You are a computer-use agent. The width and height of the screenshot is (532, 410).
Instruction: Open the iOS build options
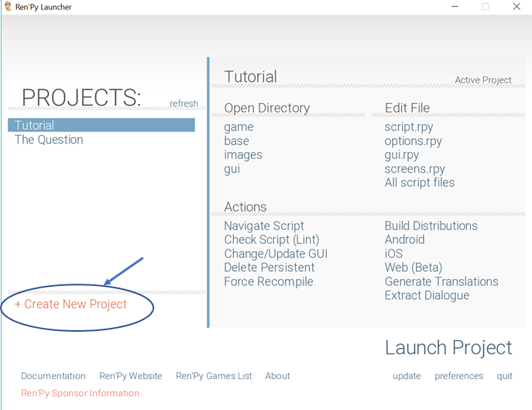point(393,253)
